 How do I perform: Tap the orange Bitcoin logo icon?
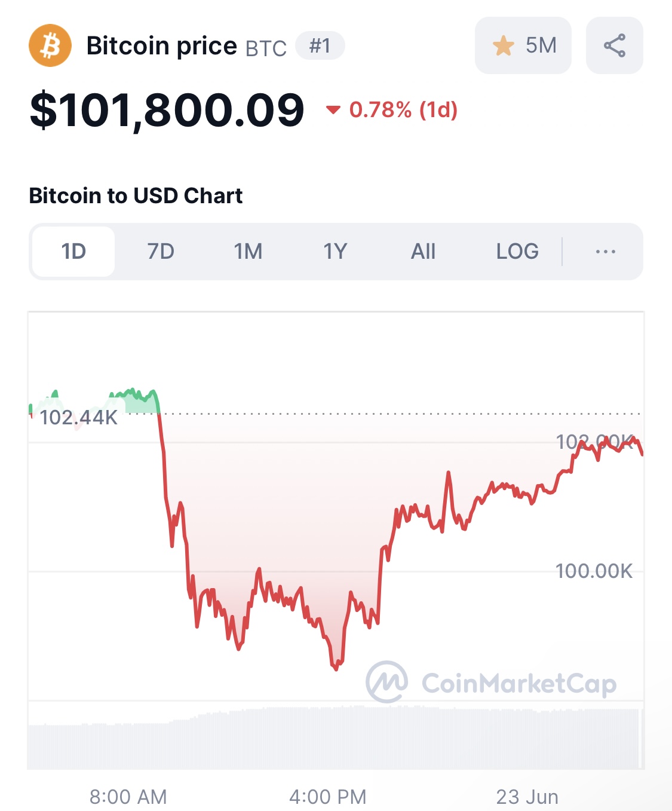pyautogui.click(x=50, y=45)
